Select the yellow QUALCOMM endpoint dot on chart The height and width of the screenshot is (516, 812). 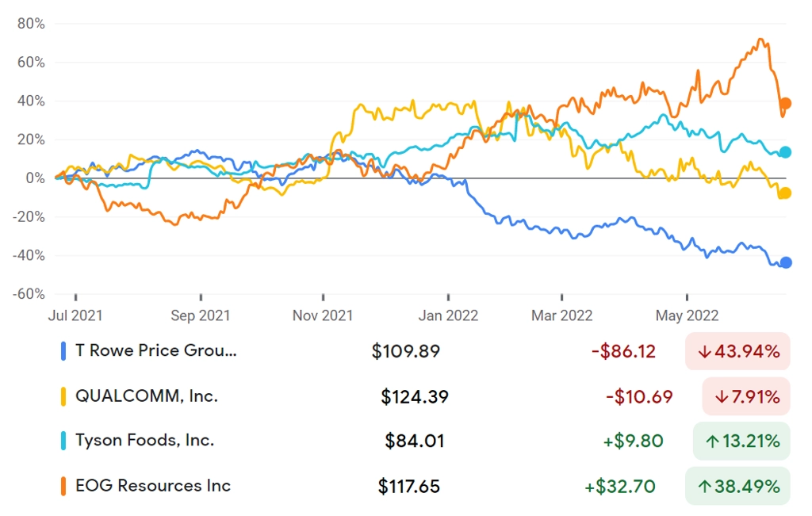tap(786, 193)
